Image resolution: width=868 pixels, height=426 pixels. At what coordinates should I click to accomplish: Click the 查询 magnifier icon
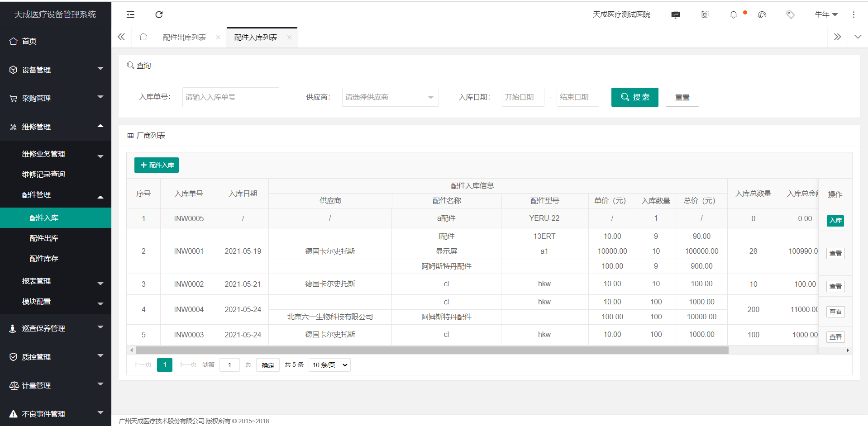click(x=130, y=65)
